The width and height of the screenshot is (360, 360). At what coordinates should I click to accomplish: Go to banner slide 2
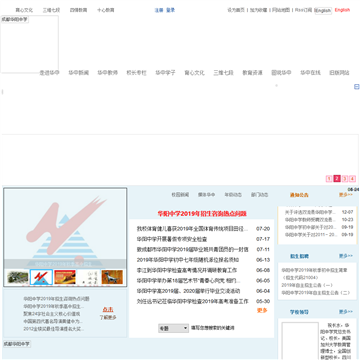coord(337,179)
